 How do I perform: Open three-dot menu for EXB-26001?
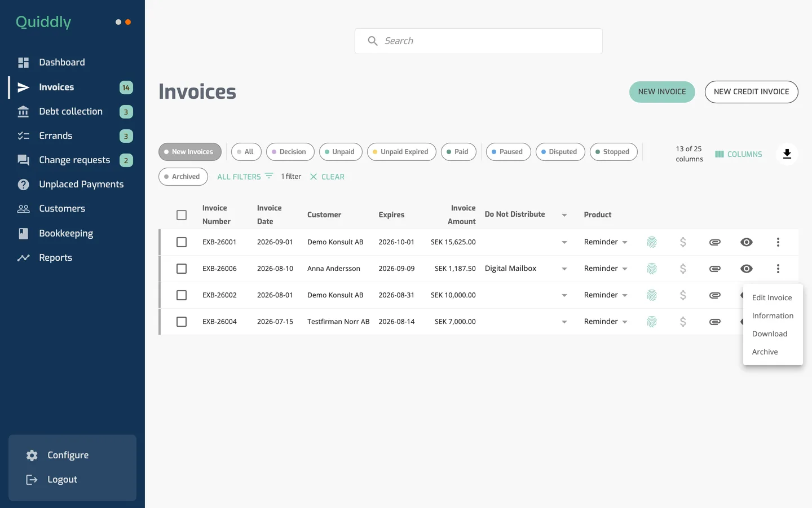778,242
